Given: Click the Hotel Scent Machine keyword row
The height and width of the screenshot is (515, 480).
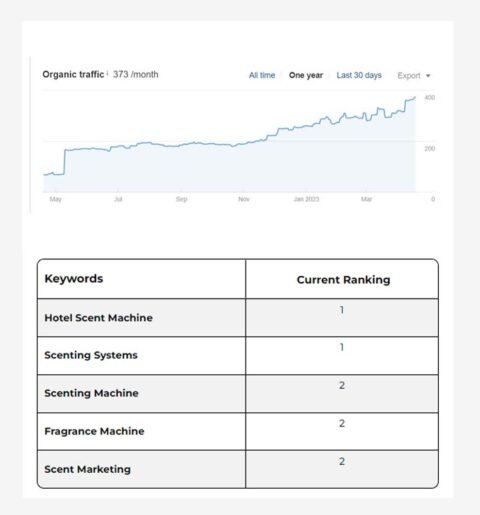Looking at the screenshot, I should click(x=238, y=318).
